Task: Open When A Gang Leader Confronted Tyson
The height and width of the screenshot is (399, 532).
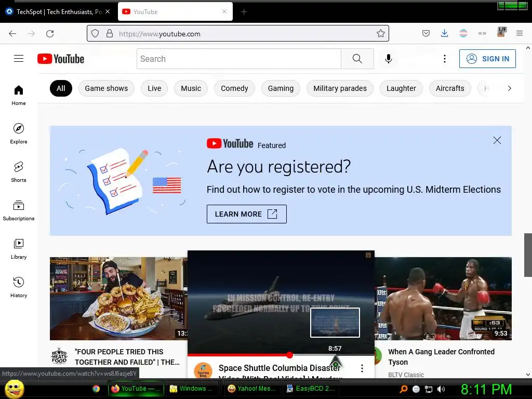Action: [442, 357]
